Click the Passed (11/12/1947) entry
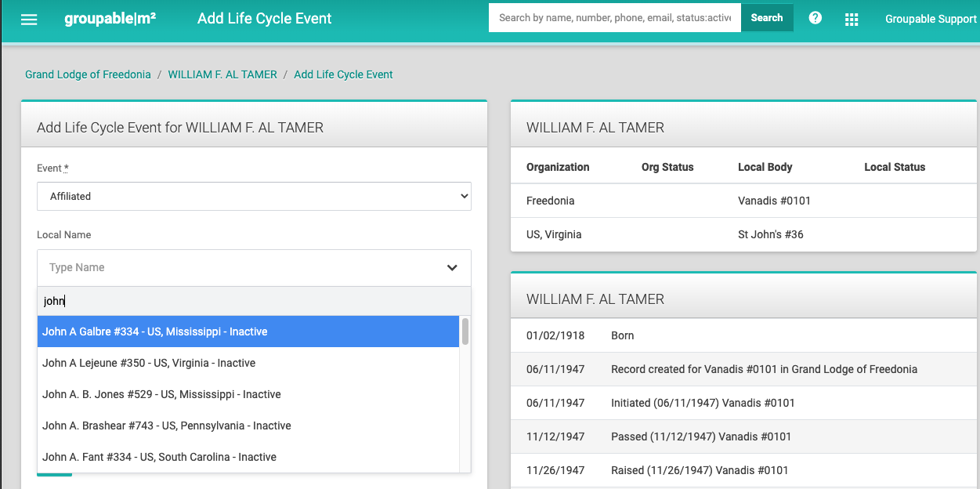 (701, 436)
